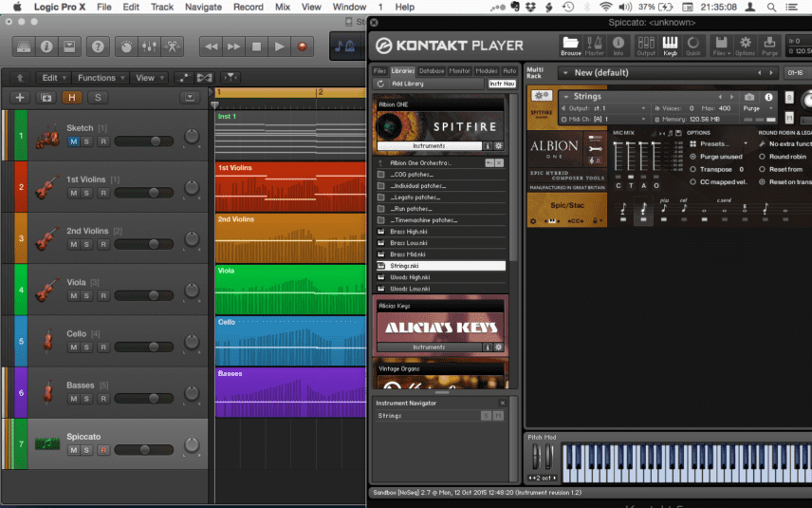Open the Mix menu in menu bar

[x=283, y=7]
